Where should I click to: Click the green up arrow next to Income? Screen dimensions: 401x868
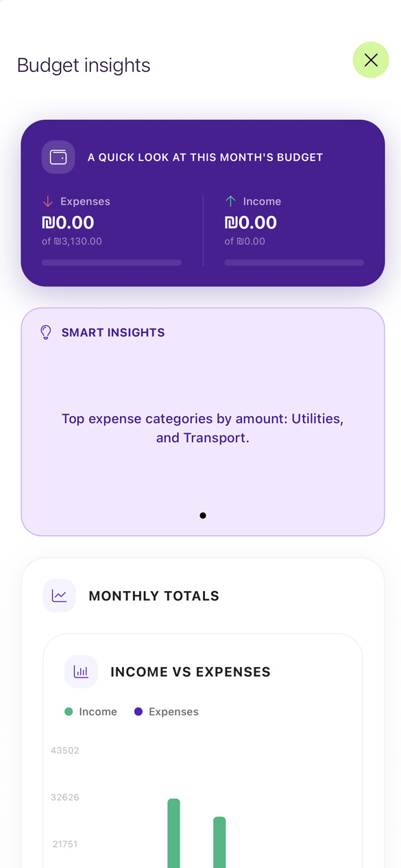tap(229, 201)
